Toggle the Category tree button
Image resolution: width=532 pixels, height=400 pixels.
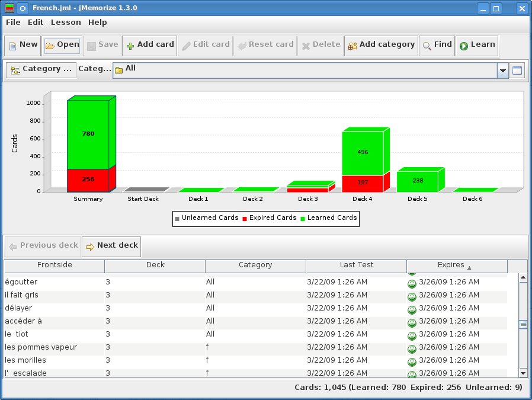41,70
